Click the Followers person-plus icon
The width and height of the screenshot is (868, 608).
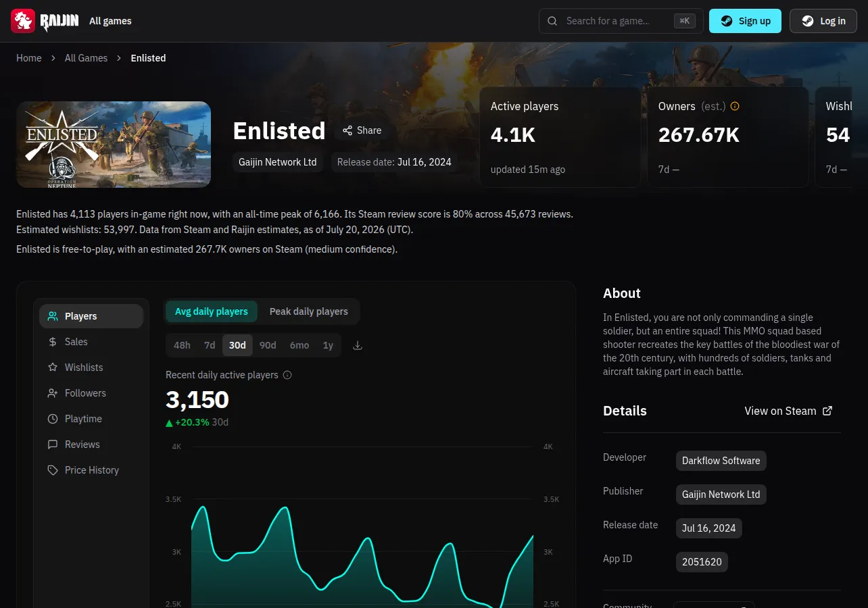[x=53, y=393]
